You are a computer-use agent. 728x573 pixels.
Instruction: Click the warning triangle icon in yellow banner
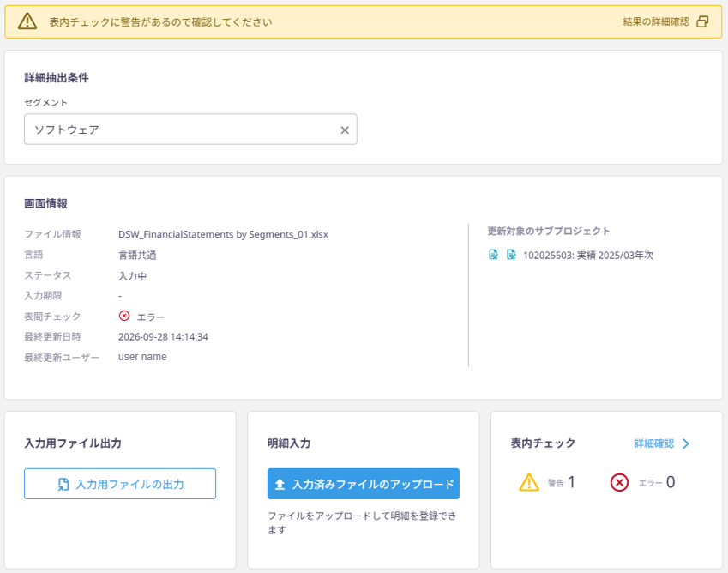coord(27,21)
